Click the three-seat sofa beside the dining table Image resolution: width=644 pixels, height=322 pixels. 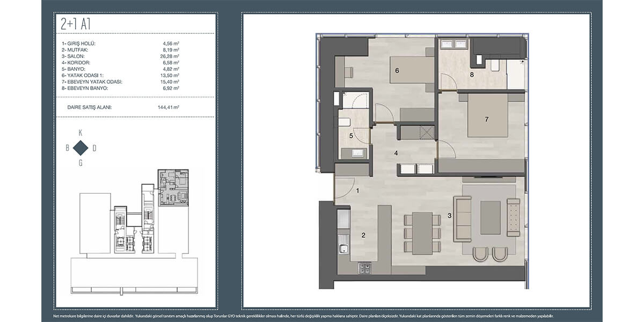[462, 218]
